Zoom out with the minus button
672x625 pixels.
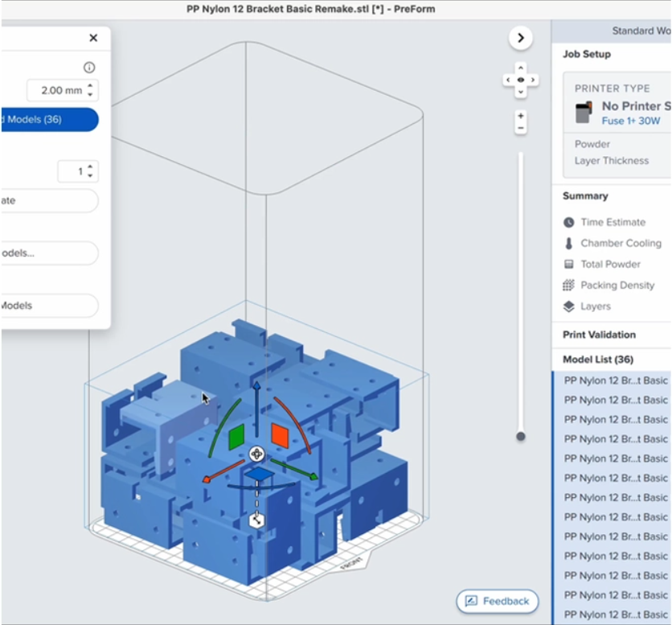(x=521, y=128)
